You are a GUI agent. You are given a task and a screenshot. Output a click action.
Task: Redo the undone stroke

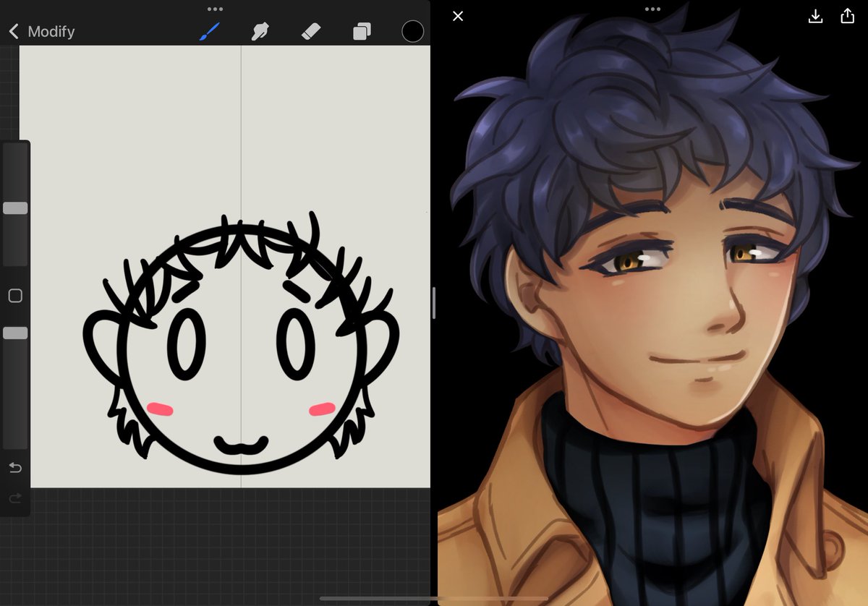(15, 498)
